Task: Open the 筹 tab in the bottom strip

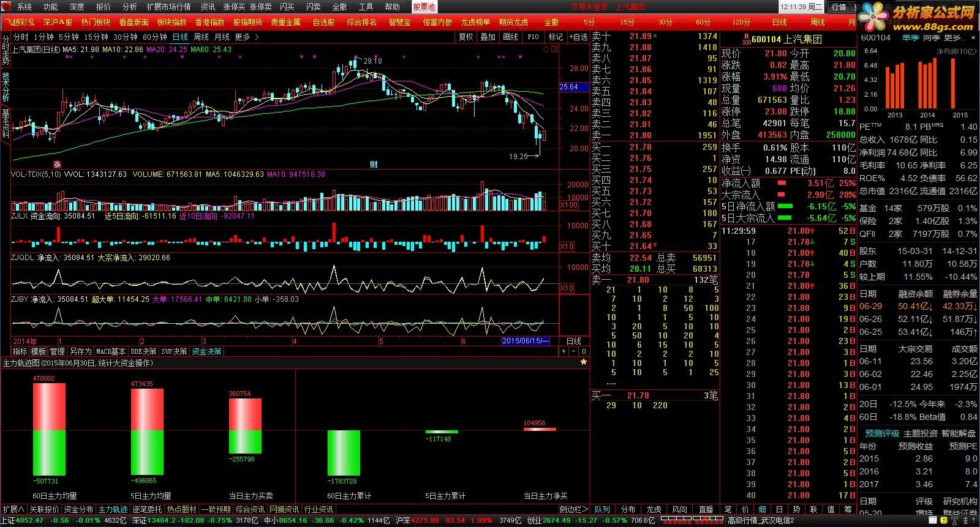Action: click(848, 509)
